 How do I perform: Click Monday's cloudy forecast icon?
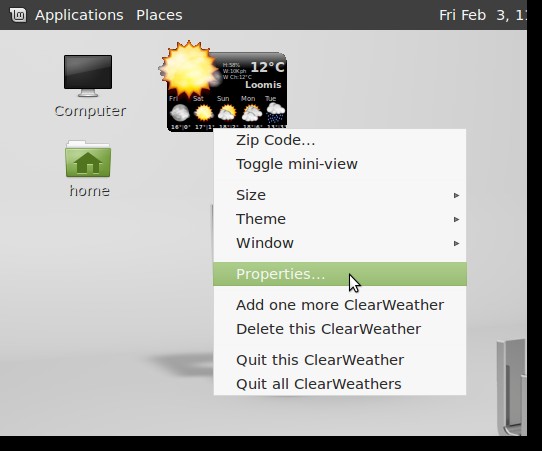251,113
